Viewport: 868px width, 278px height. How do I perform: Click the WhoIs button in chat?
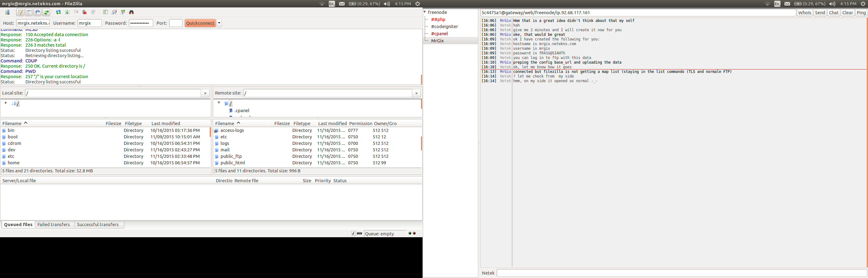tap(805, 13)
